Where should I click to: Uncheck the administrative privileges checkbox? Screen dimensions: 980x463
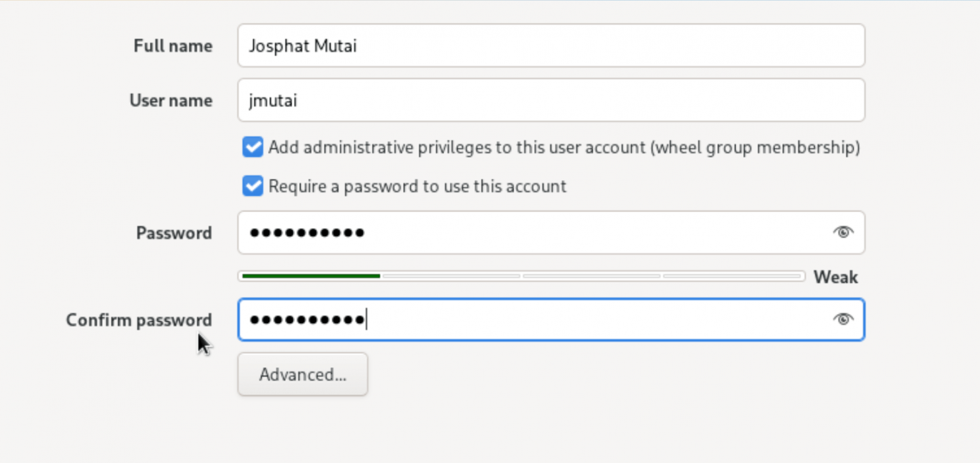point(252,147)
